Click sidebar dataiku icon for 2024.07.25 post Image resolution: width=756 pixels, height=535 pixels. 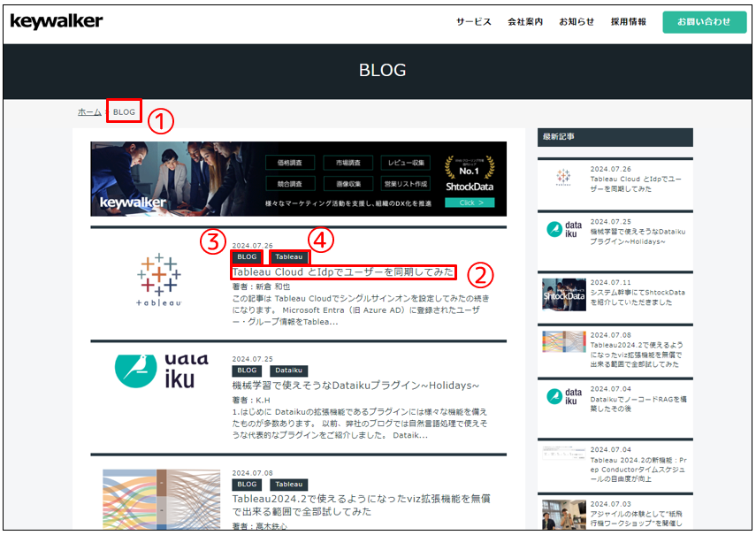tap(565, 229)
